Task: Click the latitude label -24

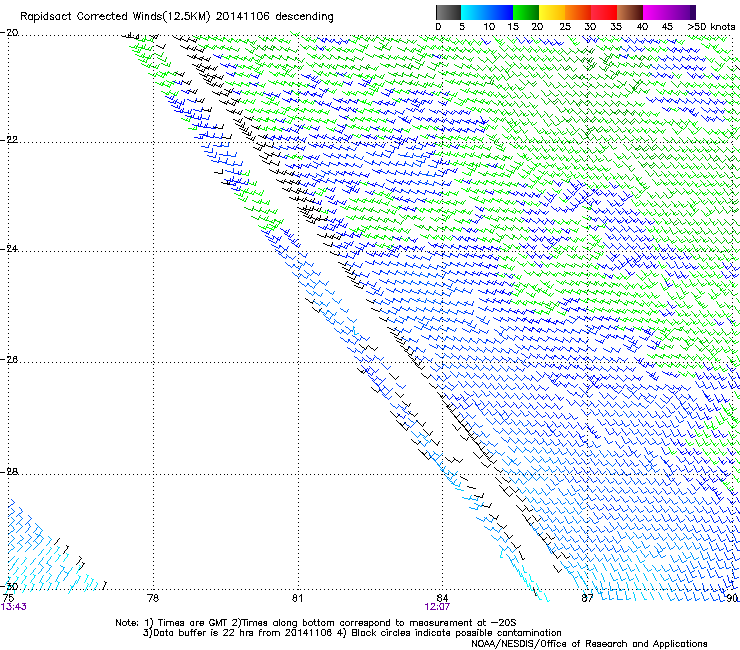Action: pyautogui.click(x=9, y=249)
